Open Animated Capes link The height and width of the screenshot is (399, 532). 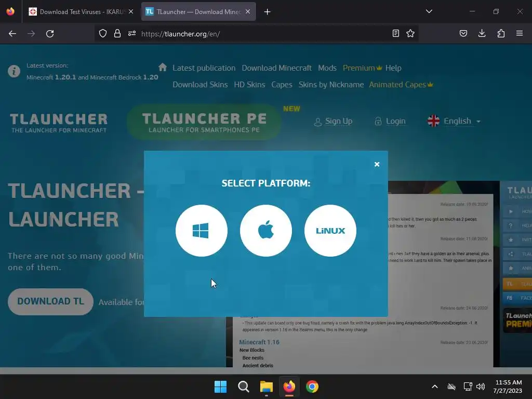point(401,85)
